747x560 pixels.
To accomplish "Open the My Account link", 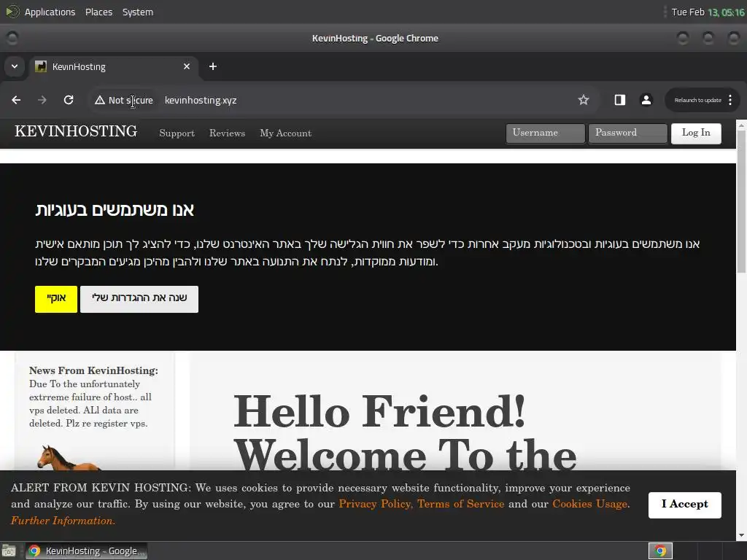I will click(285, 133).
